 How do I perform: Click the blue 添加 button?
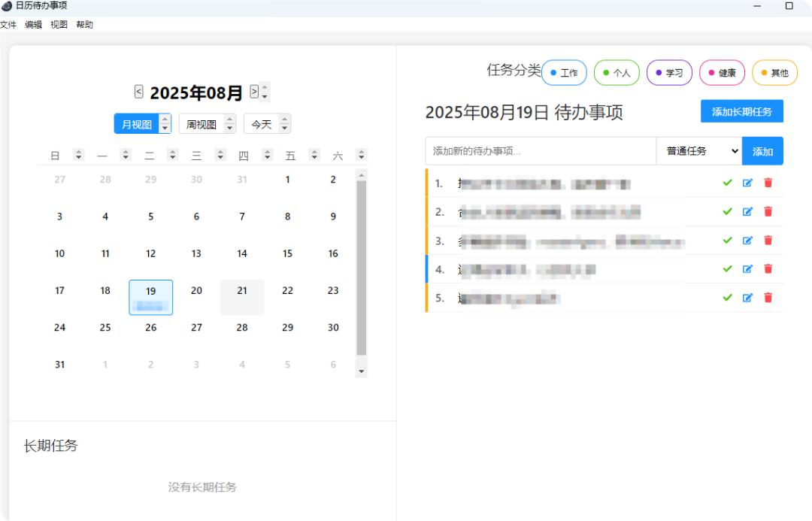click(762, 151)
